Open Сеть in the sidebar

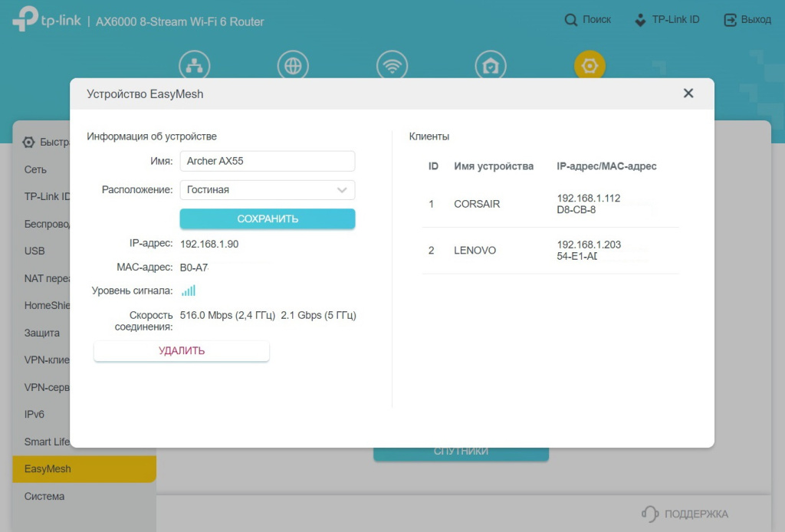coord(35,169)
